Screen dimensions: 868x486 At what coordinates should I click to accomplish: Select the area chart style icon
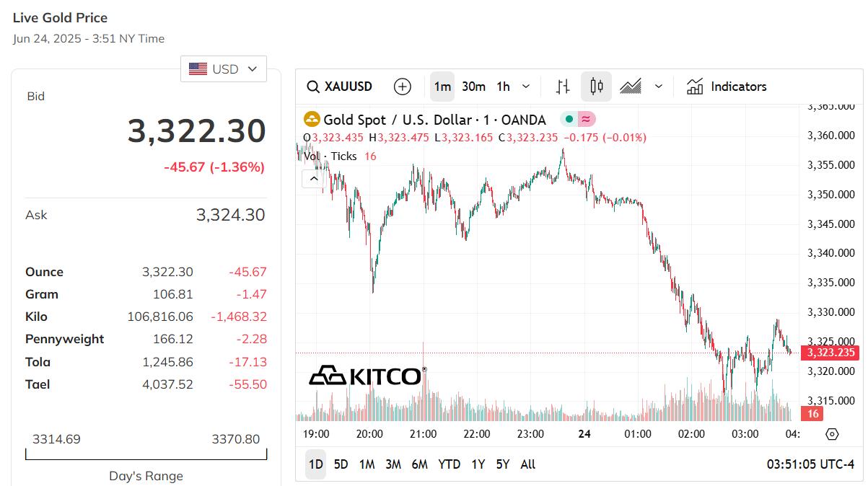[631, 87]
